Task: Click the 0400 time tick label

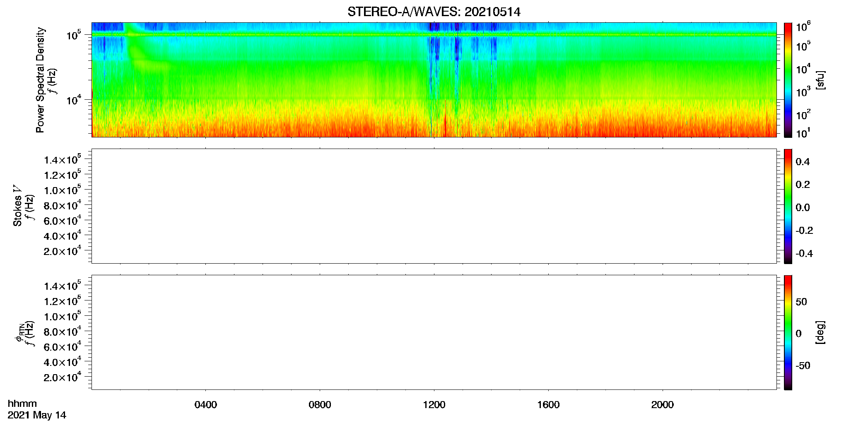Action: click(x=206, y=405)
